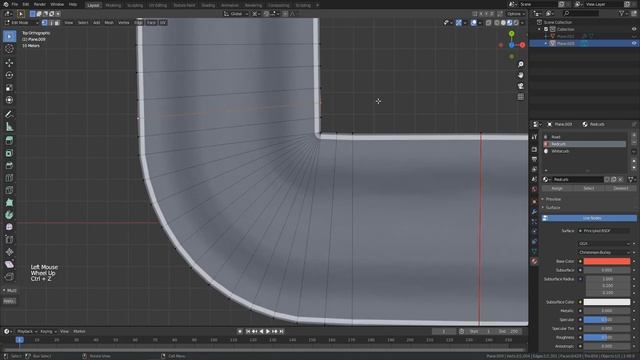Click the pan hand viewport gizmo

(x=520, y=75)
